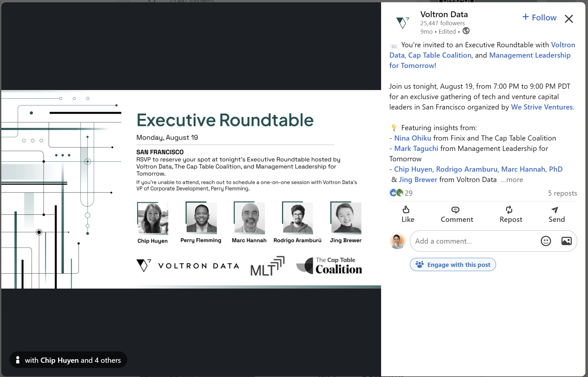This screenshot has width=588, height=377.
Task: View the 5 reposts
Action: point(562,193)
